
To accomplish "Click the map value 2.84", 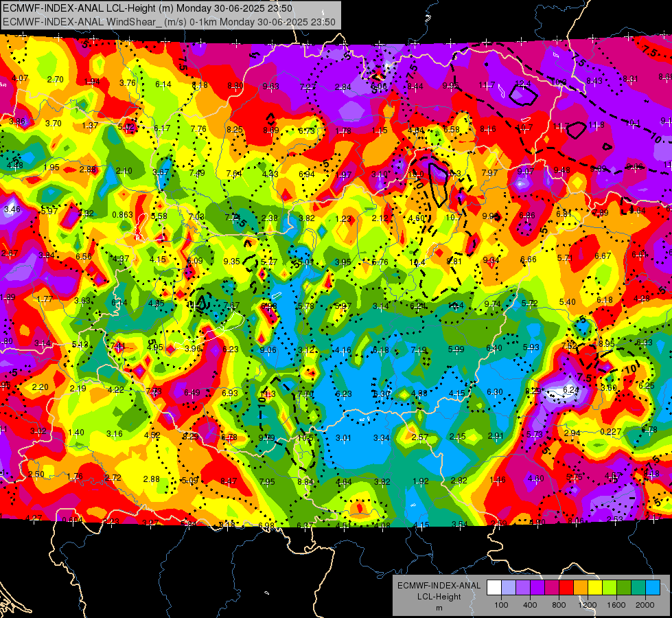I will tap(343, 87).
